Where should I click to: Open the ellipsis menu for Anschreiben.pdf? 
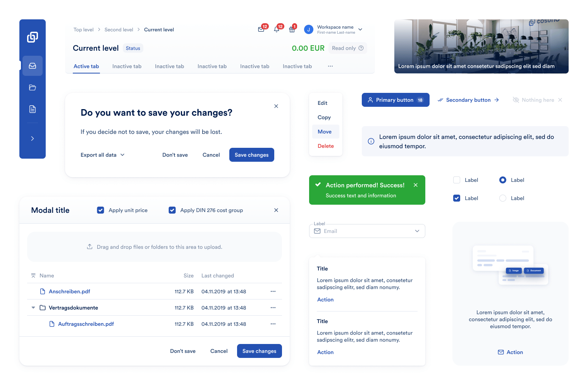(273, 291)
